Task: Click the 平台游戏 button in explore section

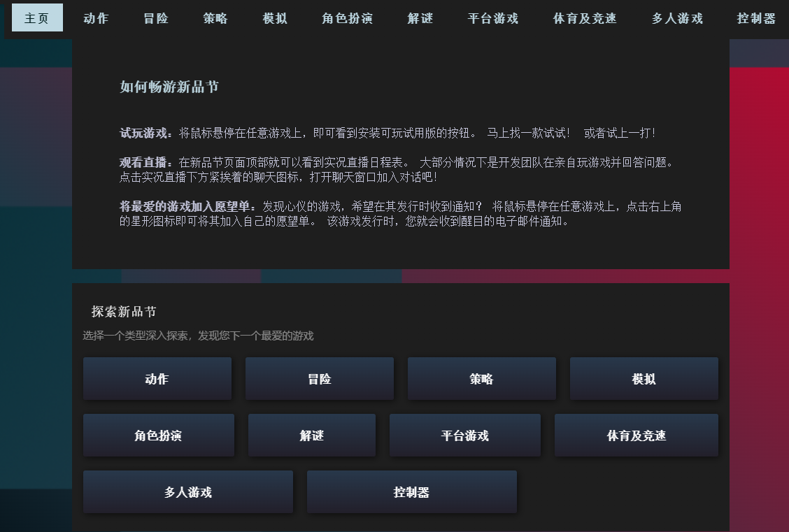Action: [464, 436]
